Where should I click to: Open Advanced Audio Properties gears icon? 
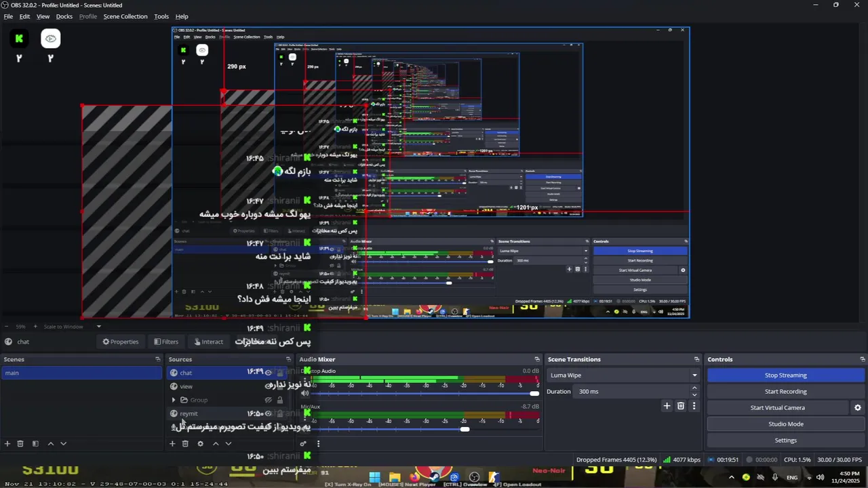click(303, 443)
